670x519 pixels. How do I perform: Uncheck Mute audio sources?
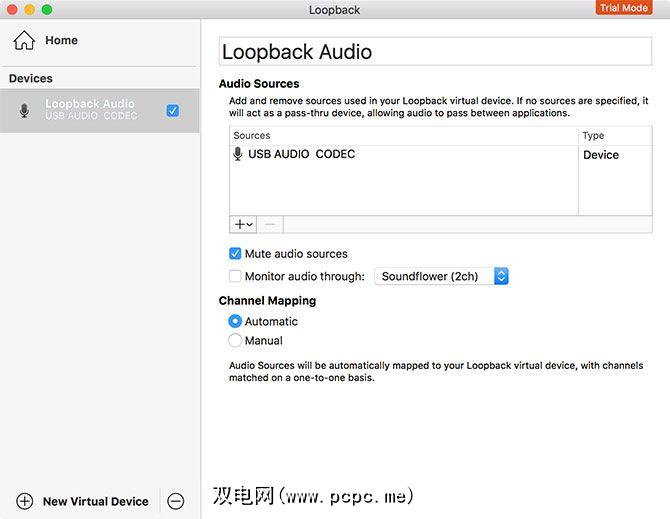[x=235, y=254]
